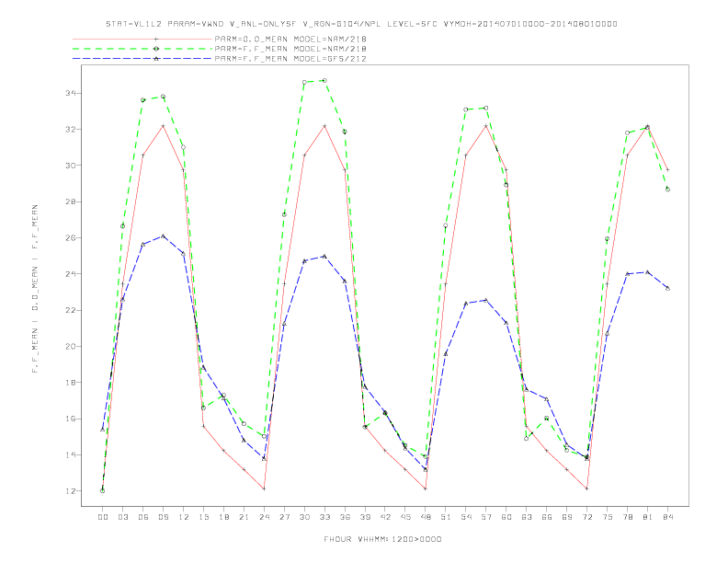Click the red solid line sample in legend
Viewport: 728px width, 563px height.
click(142, 39)
